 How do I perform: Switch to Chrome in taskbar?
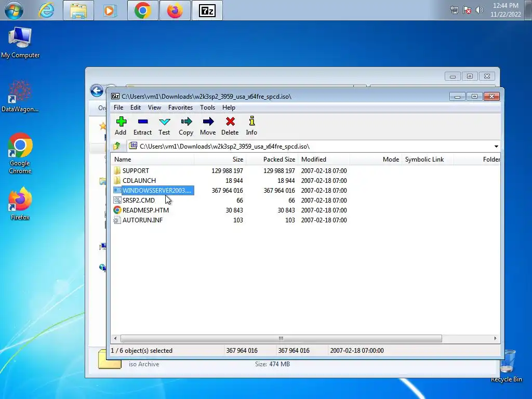pyautogui.click(x=143, y=10)
